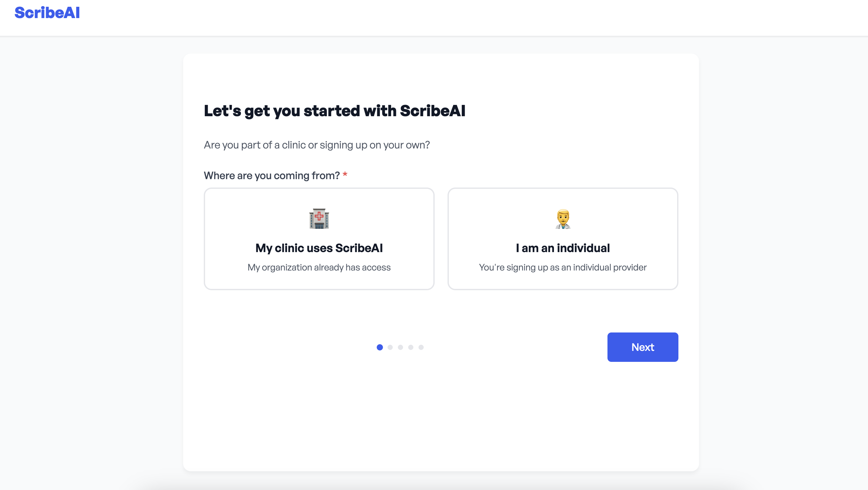The image size is (868, 490).
Task: Select the "My clinic uses ScribeAI" option
Action: (x=319, y=248)
